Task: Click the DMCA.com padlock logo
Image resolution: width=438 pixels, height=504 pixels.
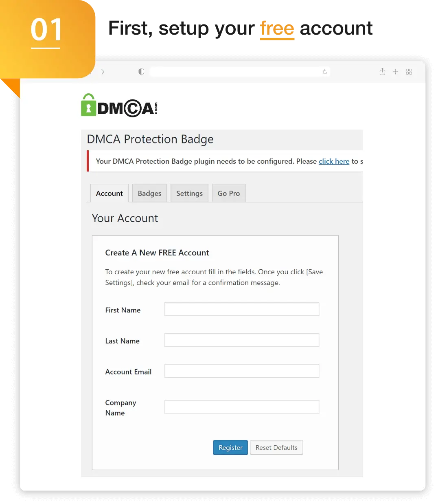Action: click(x=119, y=106)
